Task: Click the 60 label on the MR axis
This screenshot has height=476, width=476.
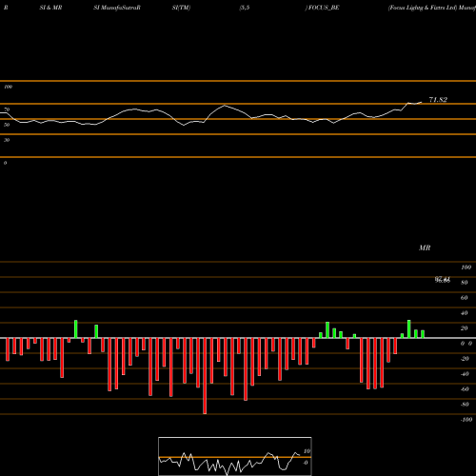Action: click(x=465, y=298)
